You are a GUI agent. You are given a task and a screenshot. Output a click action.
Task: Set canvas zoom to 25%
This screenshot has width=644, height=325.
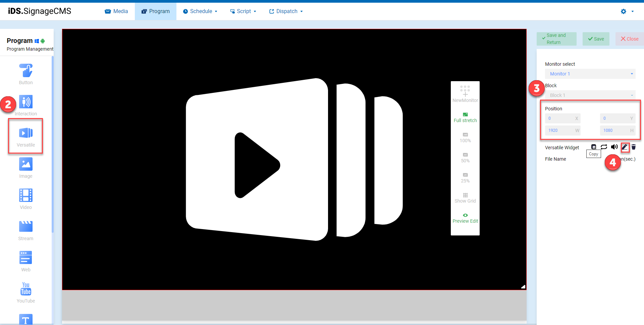[x=465, y=178]
